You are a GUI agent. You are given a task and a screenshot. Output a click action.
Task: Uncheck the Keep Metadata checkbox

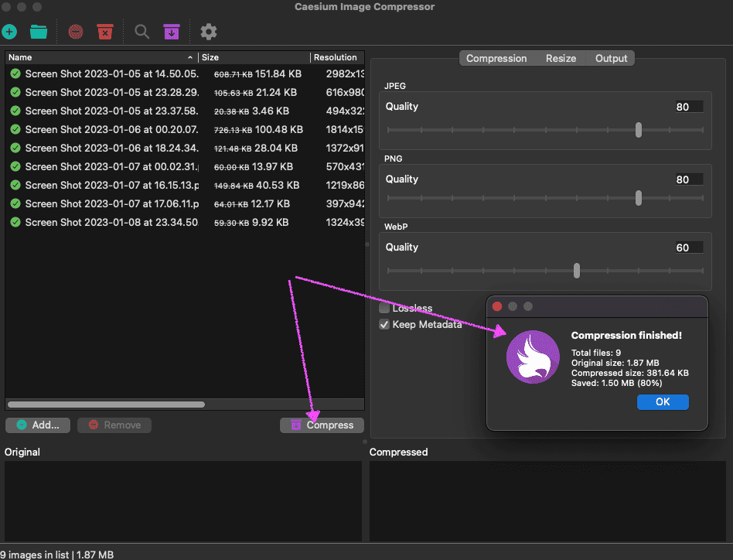click(384, 325)
